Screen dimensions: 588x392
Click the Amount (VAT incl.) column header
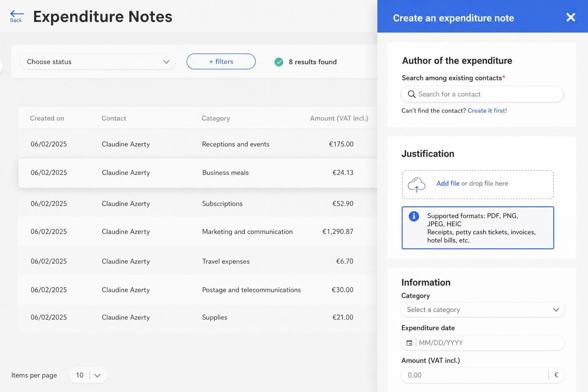click(x=339, y=118)
